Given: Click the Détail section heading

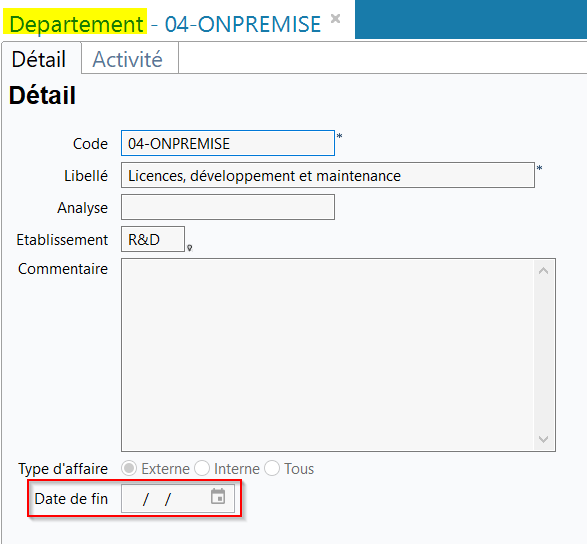Looking at the screenshot, I should tap(42, 95).
